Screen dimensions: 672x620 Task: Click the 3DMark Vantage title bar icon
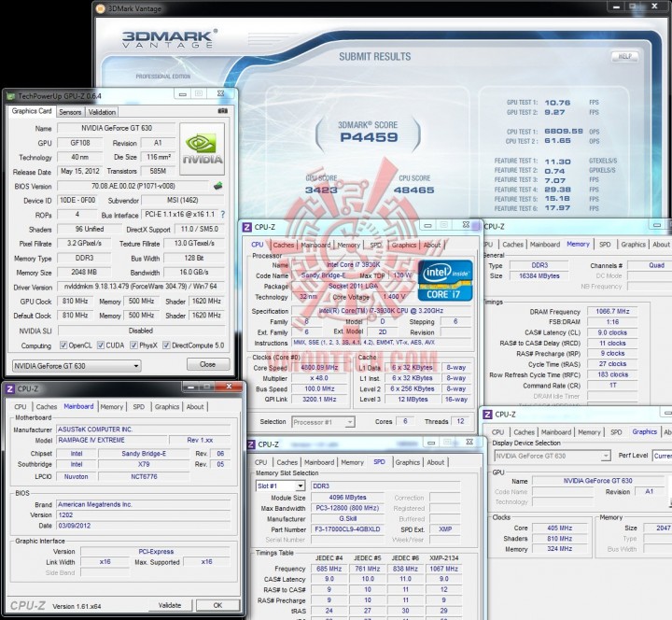coord(100,8)
